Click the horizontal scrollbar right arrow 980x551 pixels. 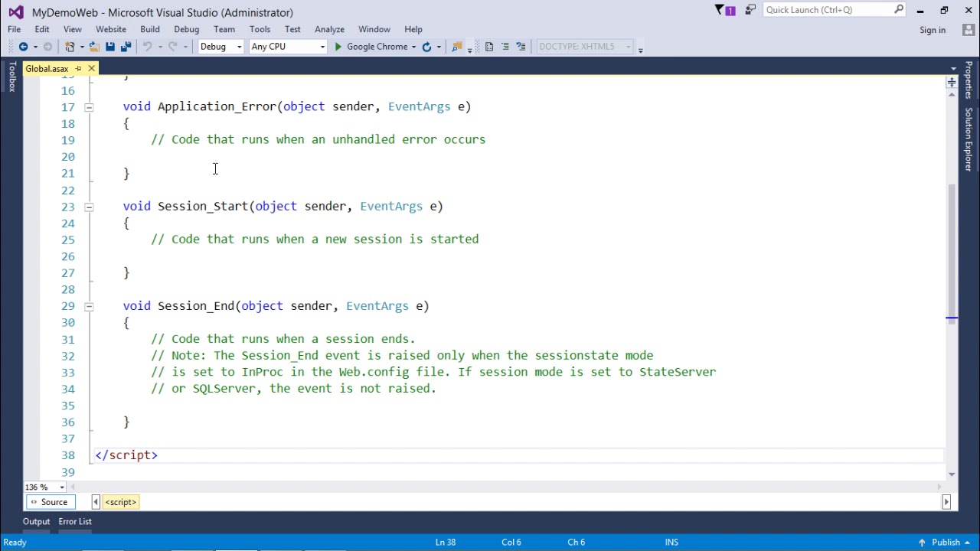tap(939, 487)
